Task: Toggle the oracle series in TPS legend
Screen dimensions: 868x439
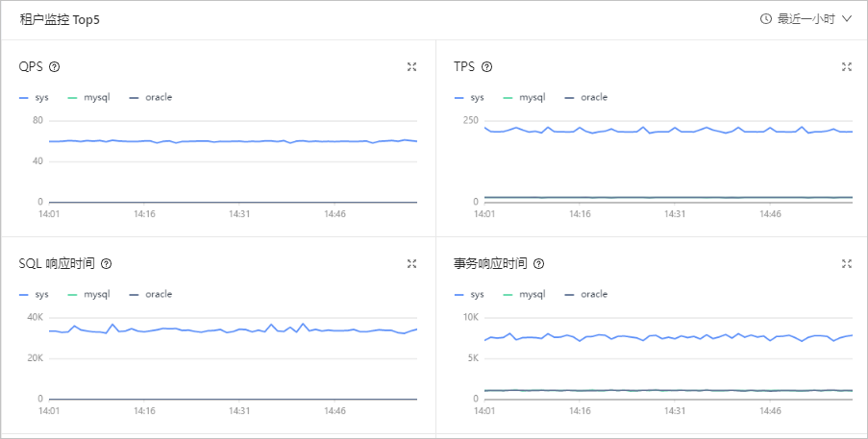Action: (585, 97)
